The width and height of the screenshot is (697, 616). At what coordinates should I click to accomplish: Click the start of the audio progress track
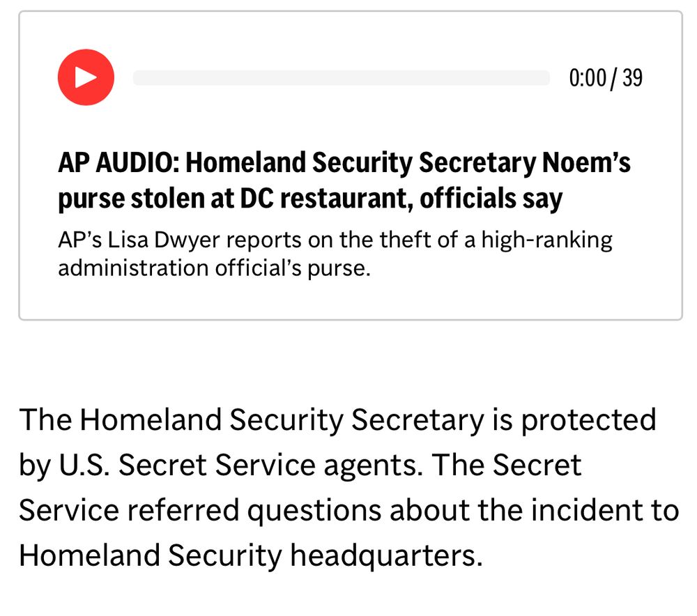137,77
